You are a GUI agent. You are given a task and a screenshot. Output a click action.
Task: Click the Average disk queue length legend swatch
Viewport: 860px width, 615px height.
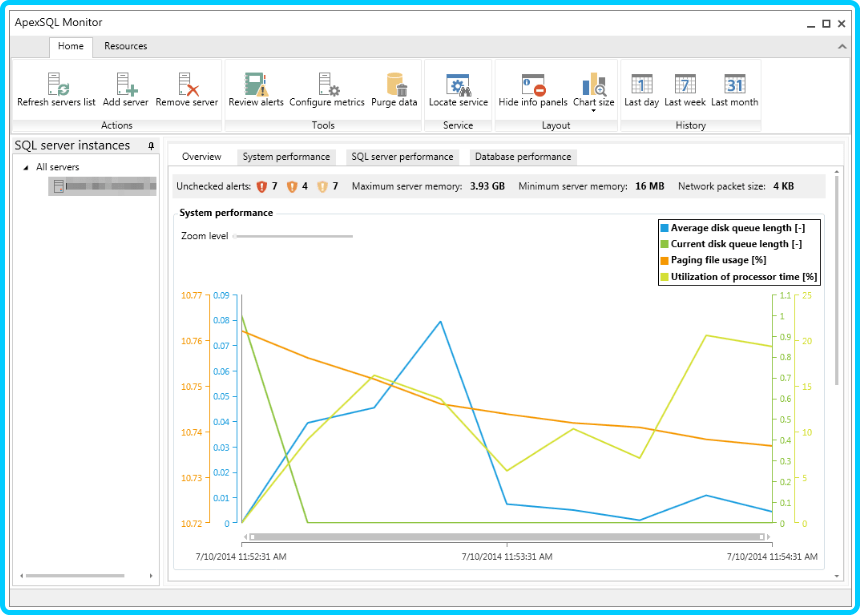coord(664,228)
